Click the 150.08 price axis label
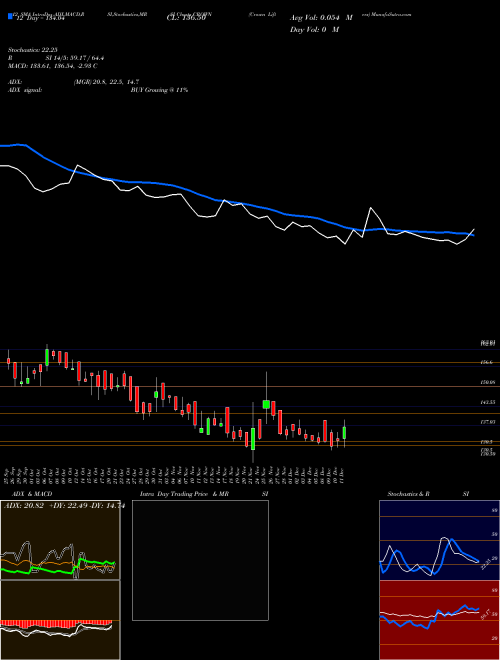The width and height of the screenshot is (500, 660). tap(487, 383)
